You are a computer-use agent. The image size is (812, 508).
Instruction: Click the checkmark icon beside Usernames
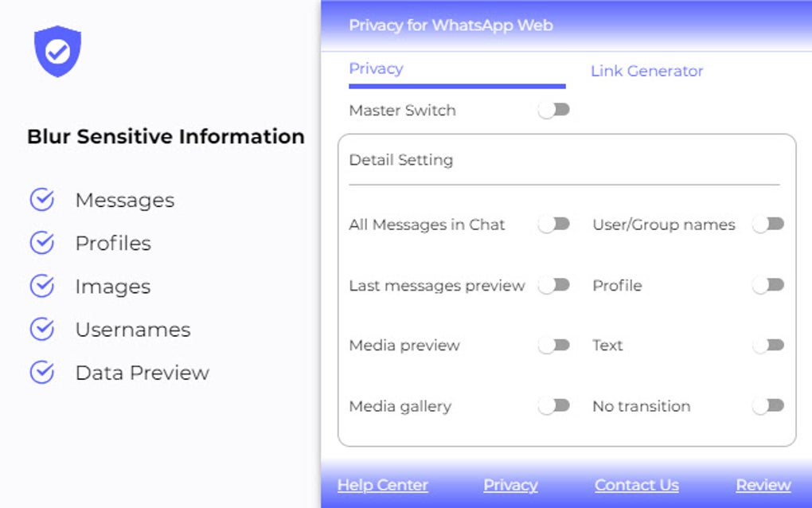click(x=42, y=329)
